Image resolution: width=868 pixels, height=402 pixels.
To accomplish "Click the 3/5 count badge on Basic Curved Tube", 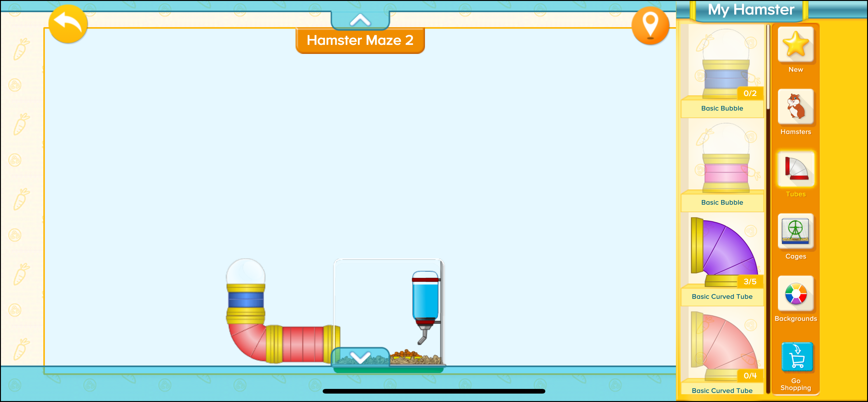I will point(751,282).
